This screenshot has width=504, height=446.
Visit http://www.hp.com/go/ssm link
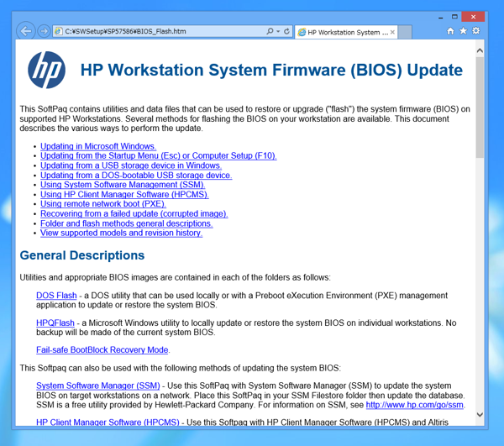point(415,405)
